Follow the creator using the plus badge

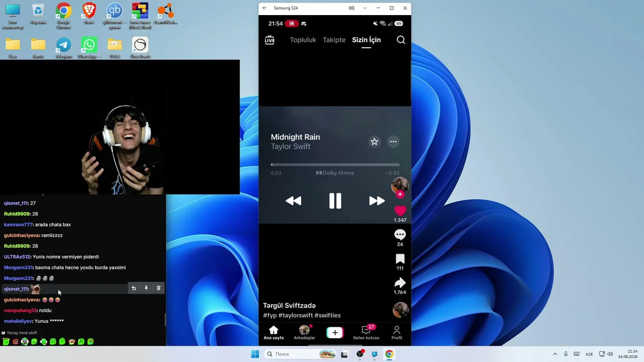(400, 194)
